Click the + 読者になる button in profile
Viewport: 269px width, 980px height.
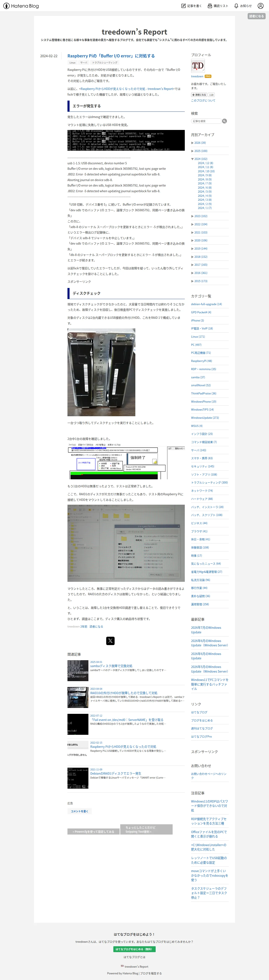point(199,95)
